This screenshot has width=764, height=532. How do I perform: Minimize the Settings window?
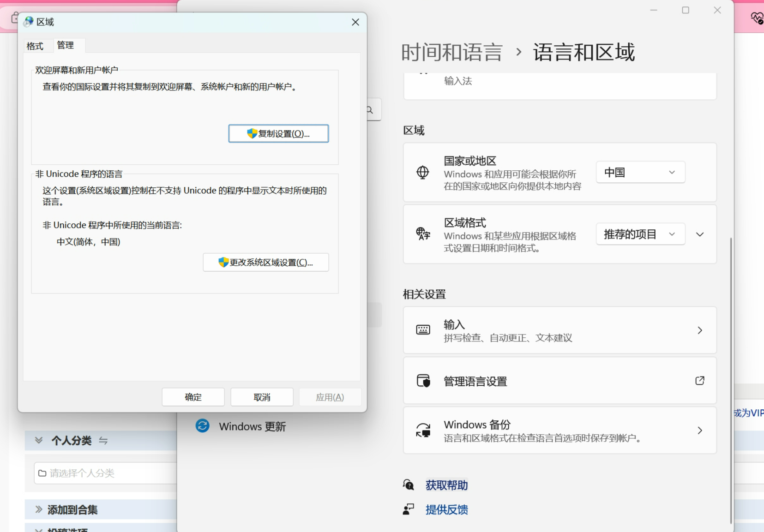coord(654,10)
